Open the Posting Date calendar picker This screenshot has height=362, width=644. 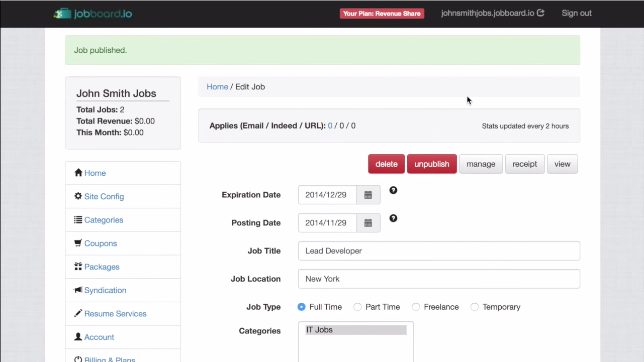(x=369, y=223)
